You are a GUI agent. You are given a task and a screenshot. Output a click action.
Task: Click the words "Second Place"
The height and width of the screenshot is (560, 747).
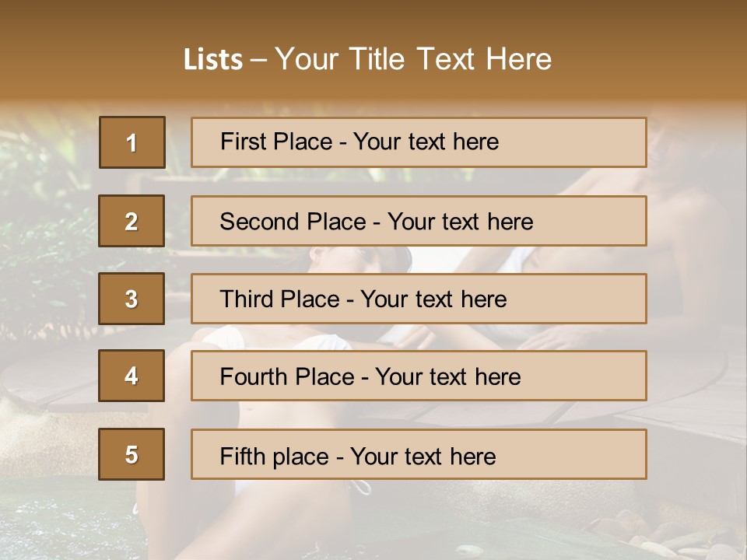[x=292, y=222]
